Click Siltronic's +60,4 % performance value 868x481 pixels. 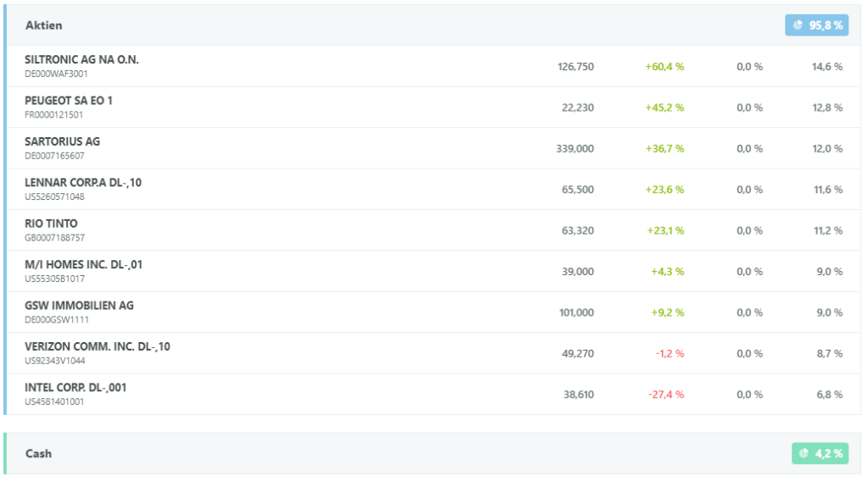pyautogui.click(x=665, y=67)
